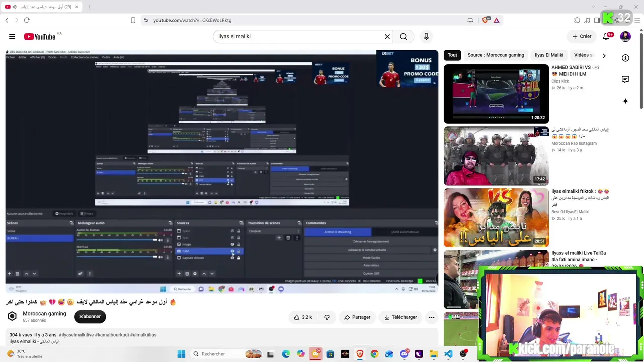Open the Créer menu
Viewport: 644px width, 362px height.
pyautogui.click(x=582, y=36)
